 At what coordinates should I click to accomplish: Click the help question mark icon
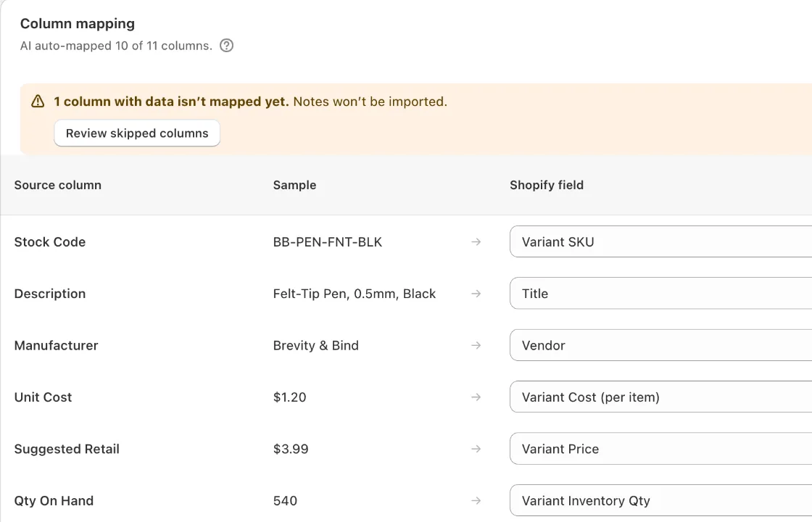coord(226,46)
